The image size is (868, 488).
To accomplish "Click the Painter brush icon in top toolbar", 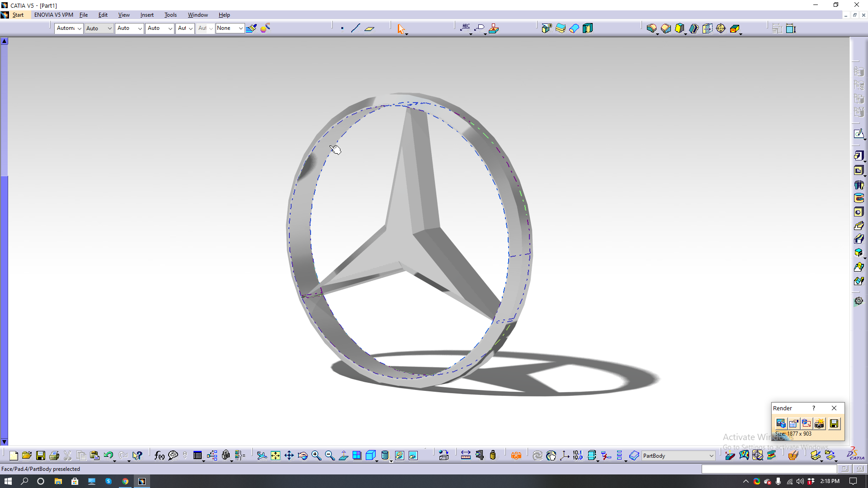I will [251, 28].
